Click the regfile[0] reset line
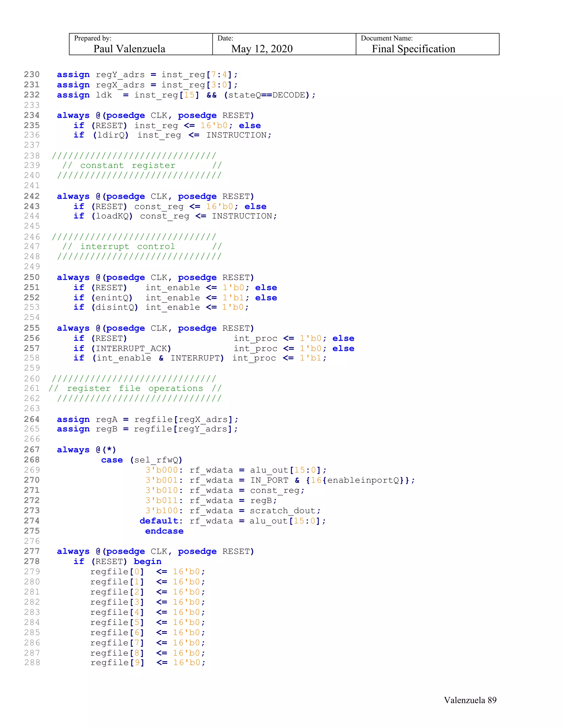 [148, 572]
